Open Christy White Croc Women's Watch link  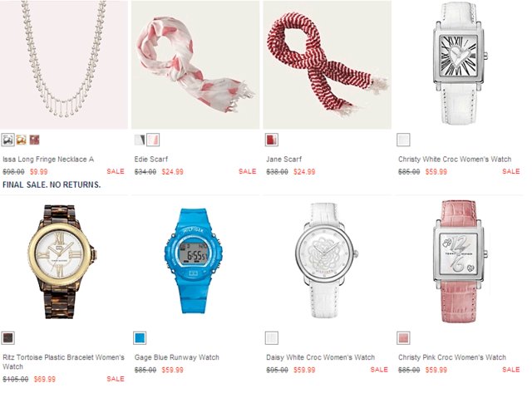click(455, 159)
